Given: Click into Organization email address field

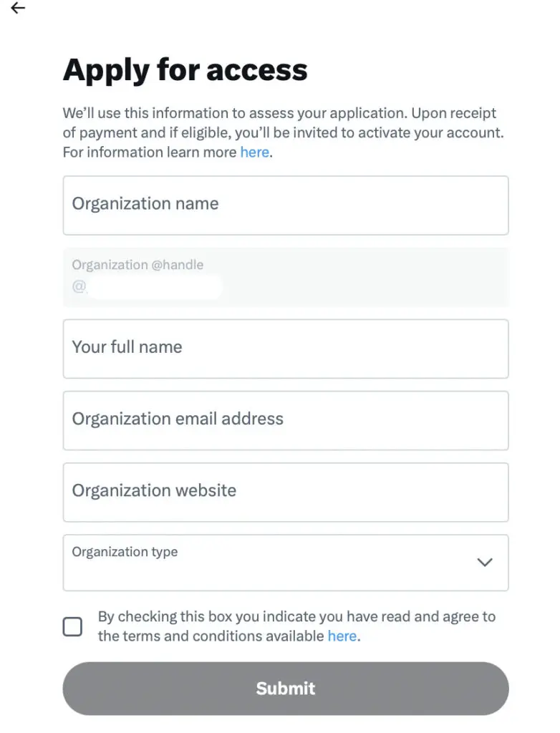Looking at the screenshot, I should 286,420.
